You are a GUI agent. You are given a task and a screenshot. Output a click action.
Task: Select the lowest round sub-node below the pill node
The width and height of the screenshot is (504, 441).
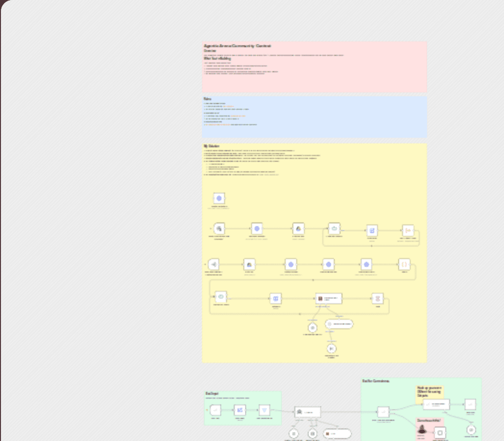click(331, 349)
